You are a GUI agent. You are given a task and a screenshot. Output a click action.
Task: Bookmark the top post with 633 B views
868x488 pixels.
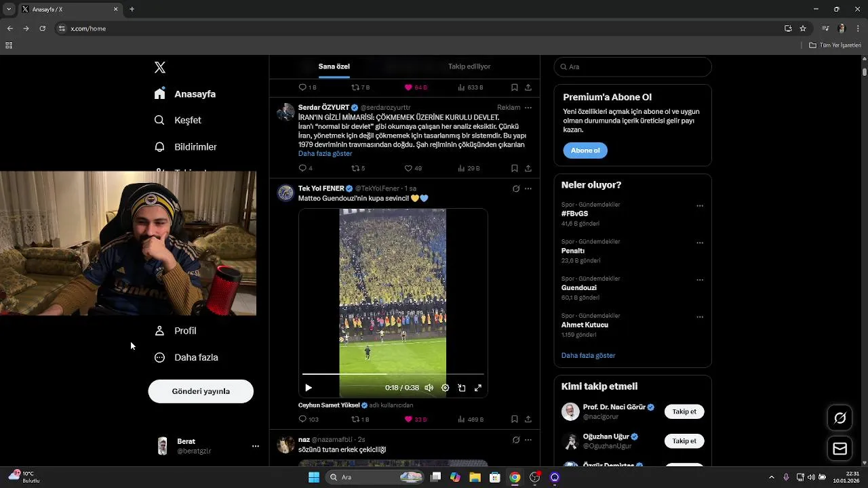click(x=515, y=87)
